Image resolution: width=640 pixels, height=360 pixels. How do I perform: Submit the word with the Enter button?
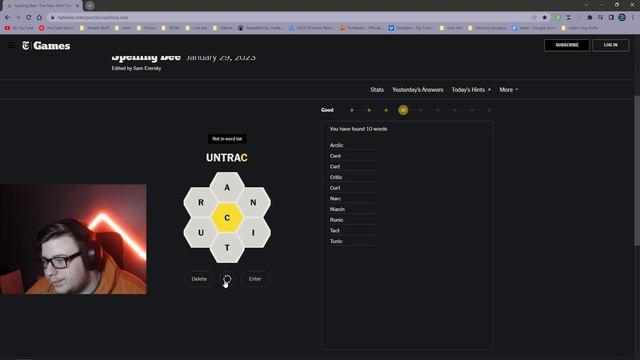pos(255,279)
